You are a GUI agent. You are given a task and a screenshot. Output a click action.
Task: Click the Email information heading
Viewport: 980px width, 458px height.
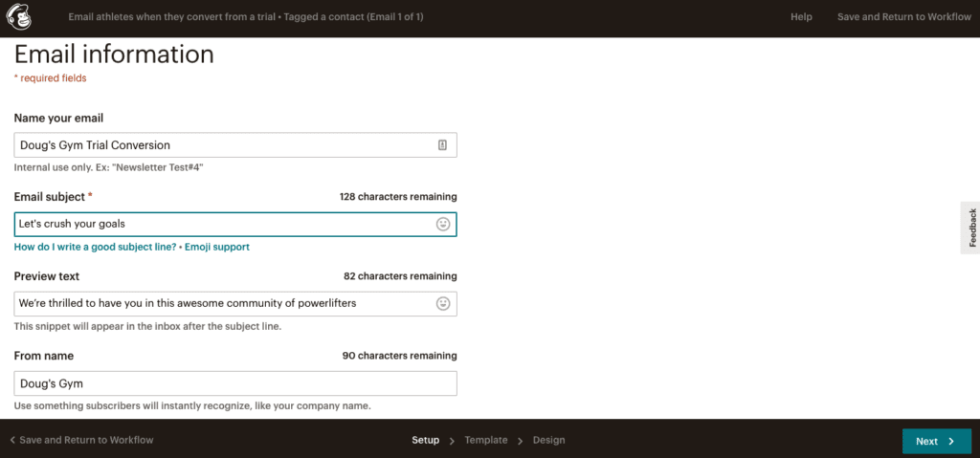(114, 55)
